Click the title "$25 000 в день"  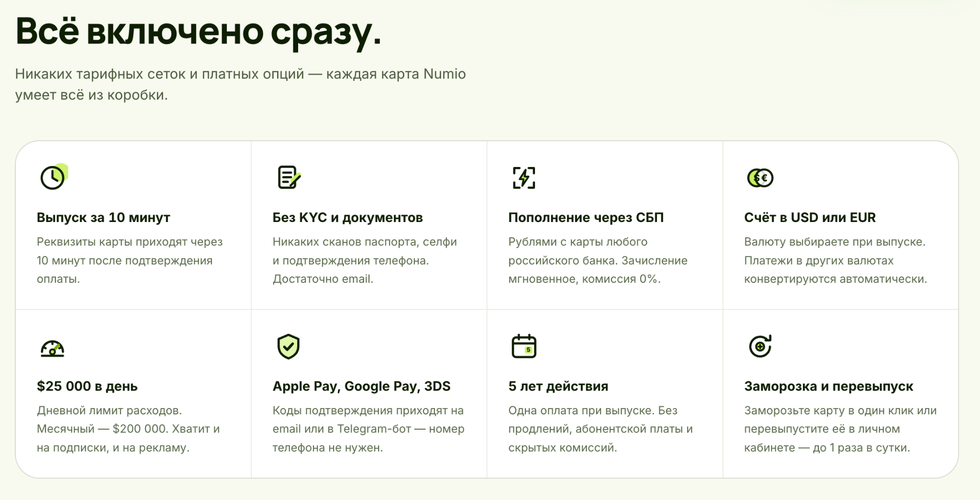pyautogui.click(x=87, y=386)
